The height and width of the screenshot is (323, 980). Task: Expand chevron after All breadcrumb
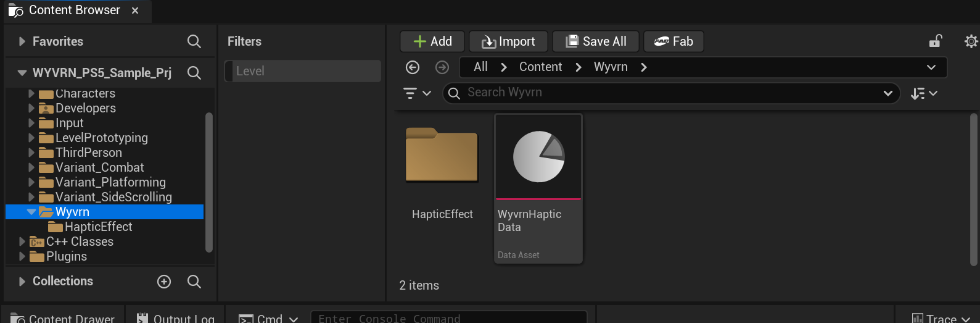504,67
